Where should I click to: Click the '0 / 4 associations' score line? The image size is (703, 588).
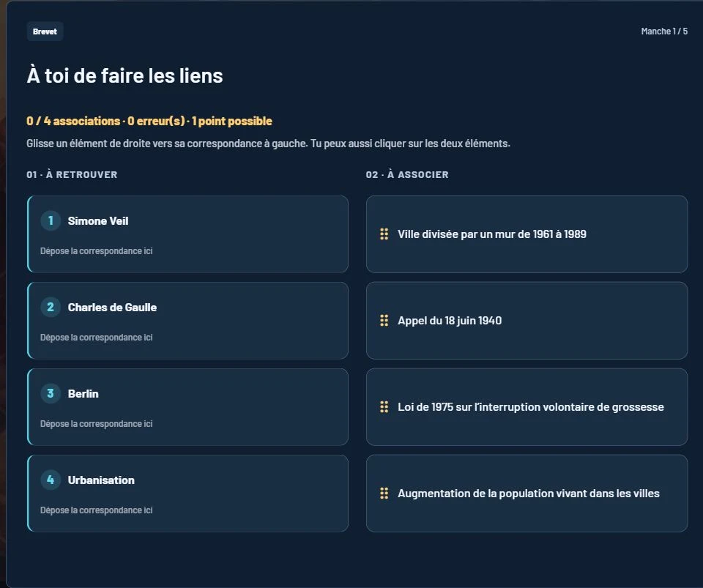(149, 121)
